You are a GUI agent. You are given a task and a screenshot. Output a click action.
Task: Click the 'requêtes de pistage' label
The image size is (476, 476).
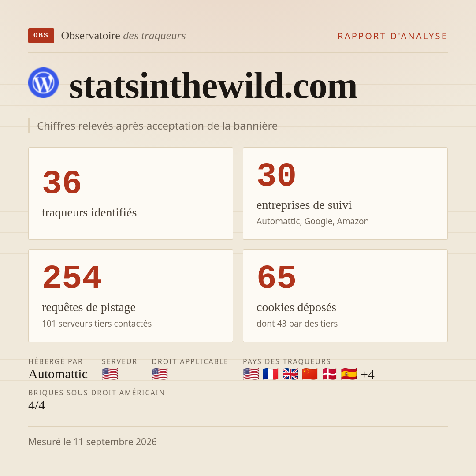click(89, 307)
